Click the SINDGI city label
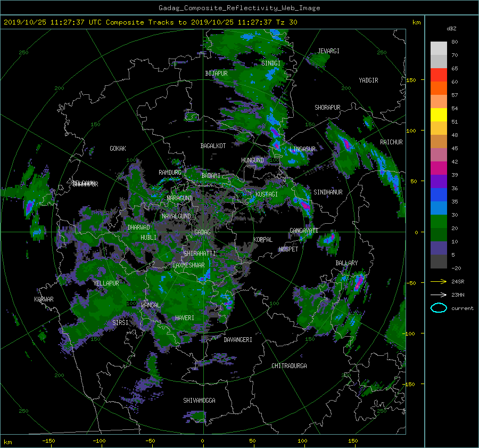This screenshot has width=479, height=448. click(x=271, y=63)
